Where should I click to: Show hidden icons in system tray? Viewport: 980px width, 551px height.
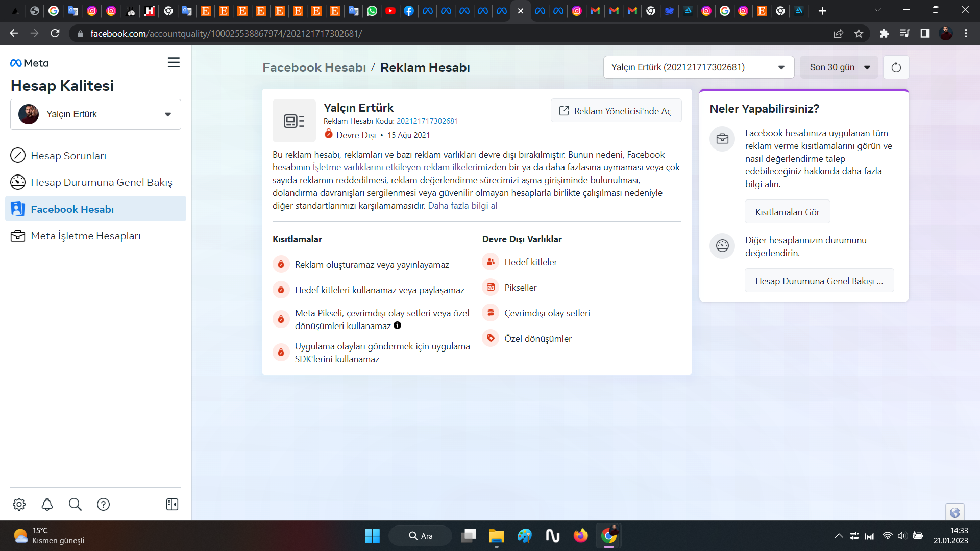point(839,536)
